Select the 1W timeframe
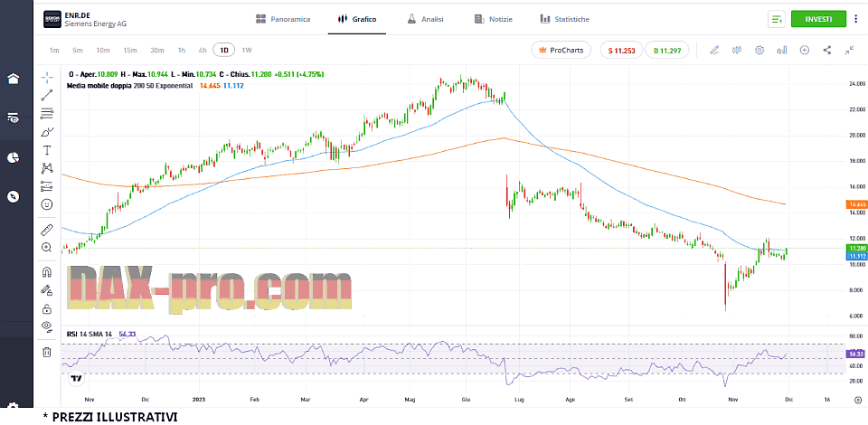Screen dimensions: 868x425 [247, 50]
